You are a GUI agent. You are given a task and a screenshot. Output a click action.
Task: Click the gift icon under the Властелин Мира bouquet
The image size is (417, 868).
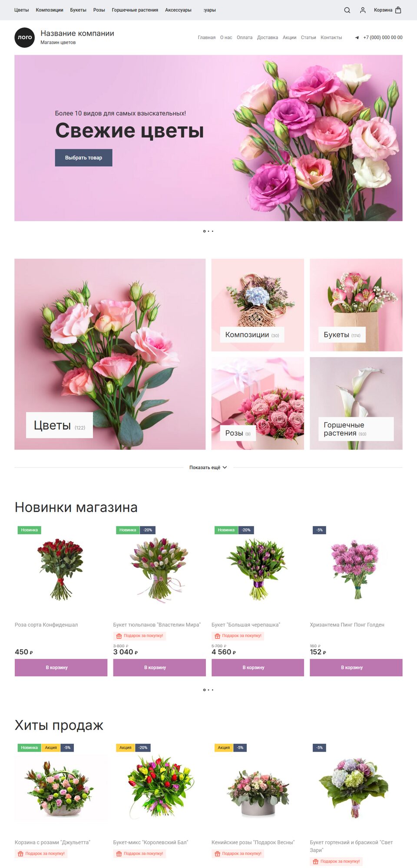(x=119, y=636)
